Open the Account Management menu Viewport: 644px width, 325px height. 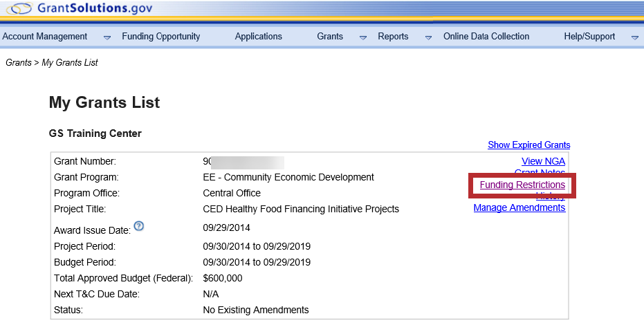coord(45,37)
